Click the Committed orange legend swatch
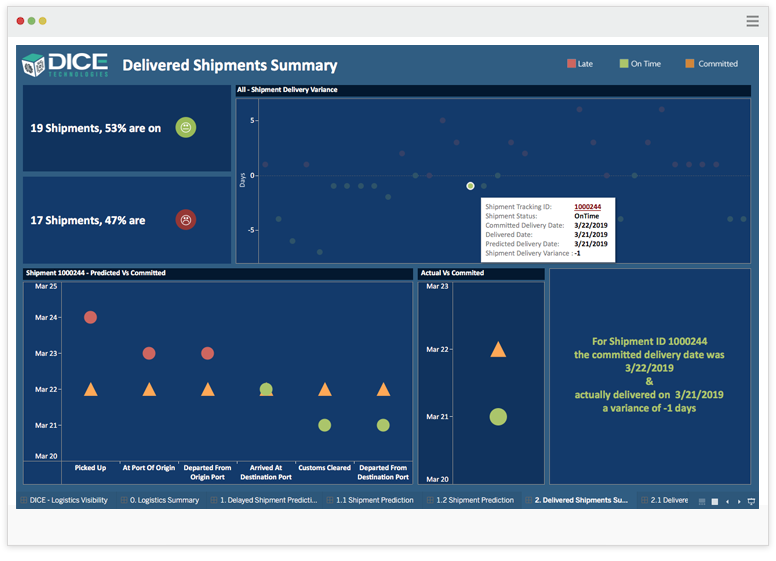The height and width of the screenshot is (561, 776). click(690, 64)
